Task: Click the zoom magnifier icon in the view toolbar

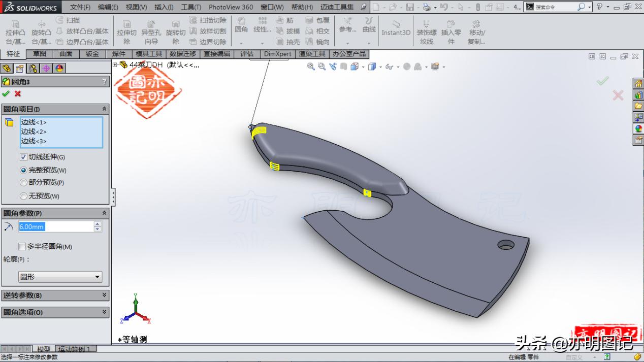Action: point(310,67)
